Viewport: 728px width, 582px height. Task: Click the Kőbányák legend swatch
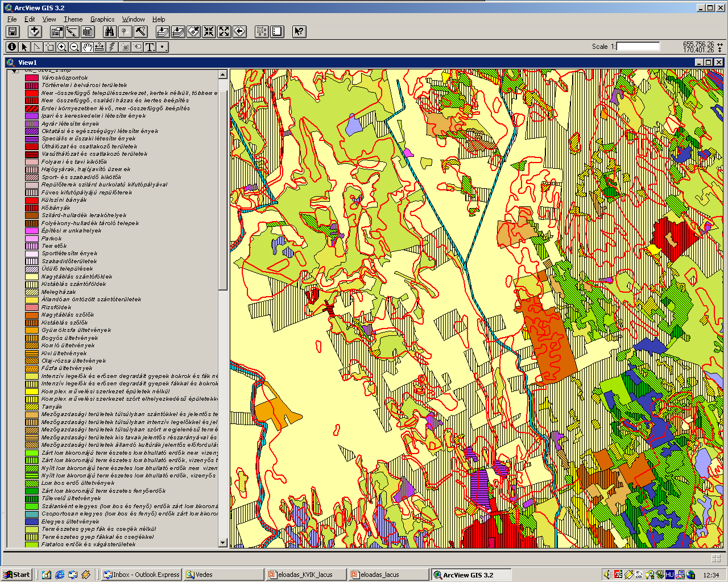(32, 208)
